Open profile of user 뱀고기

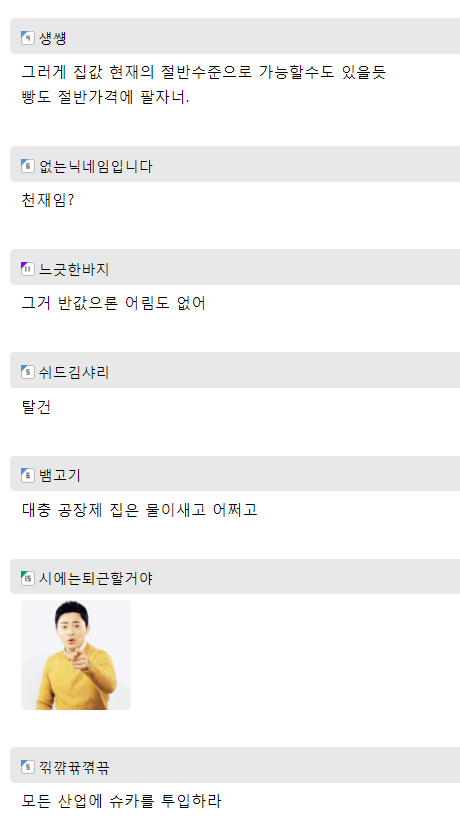59,475
